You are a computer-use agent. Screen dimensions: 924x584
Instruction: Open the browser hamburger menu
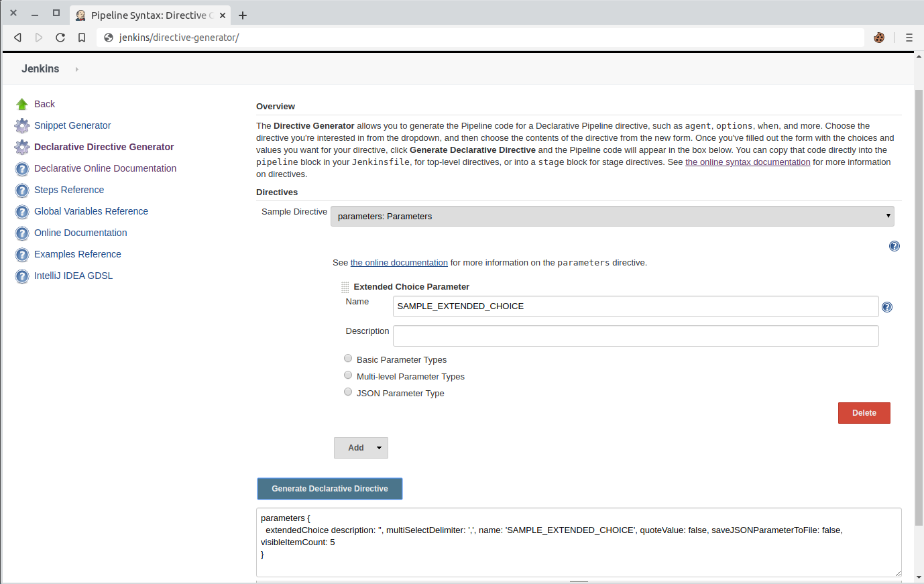click(909, 38)
